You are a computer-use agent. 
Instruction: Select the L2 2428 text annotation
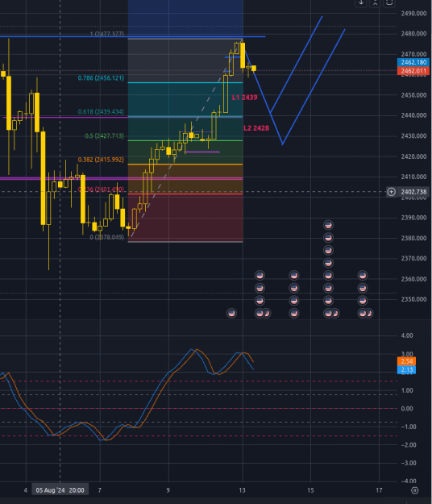tap(256, 128)
